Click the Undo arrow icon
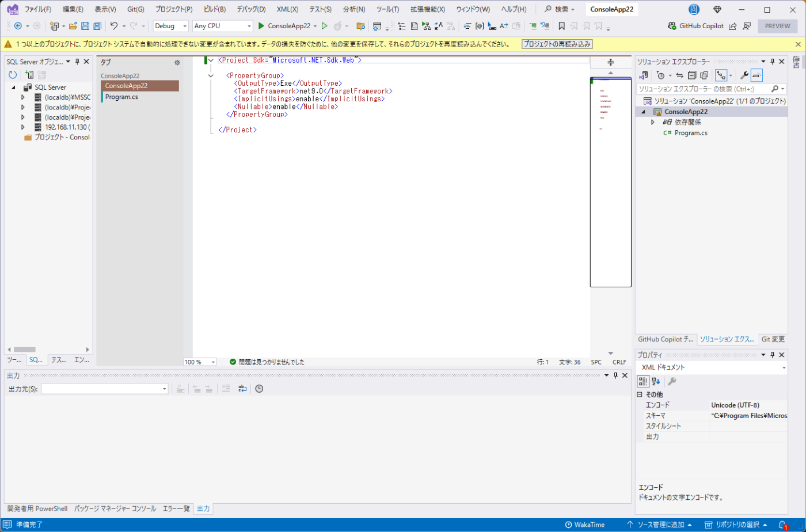Viewport: 806px width, 532px height. point(114,26)
